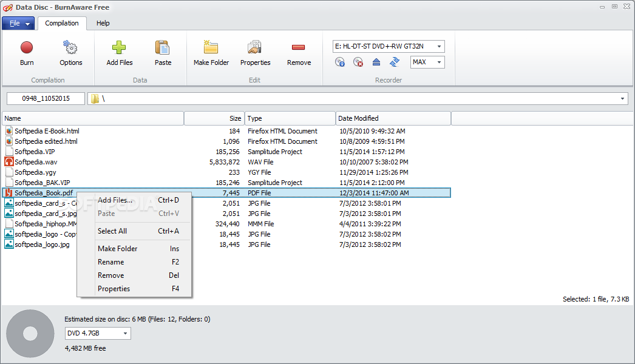Click the date 11/29/2014 1:25:26 PM
This screenshot has width=635, height=364.
374,172
